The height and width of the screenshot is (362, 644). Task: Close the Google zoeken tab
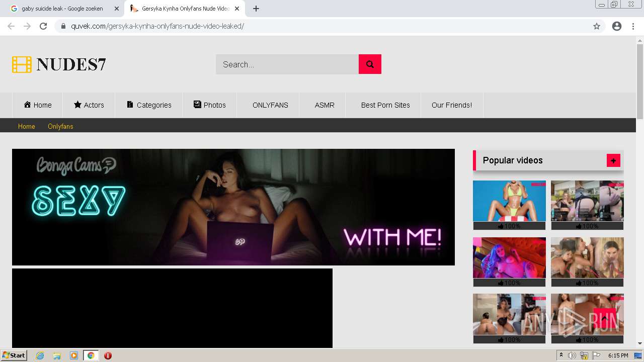[x=117, y=9]
